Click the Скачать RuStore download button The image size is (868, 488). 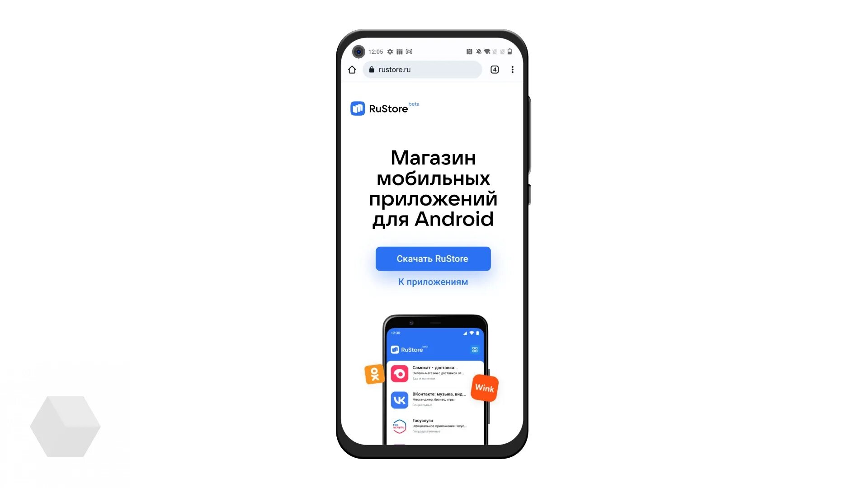pyautogui.click(x=433, y=258)
